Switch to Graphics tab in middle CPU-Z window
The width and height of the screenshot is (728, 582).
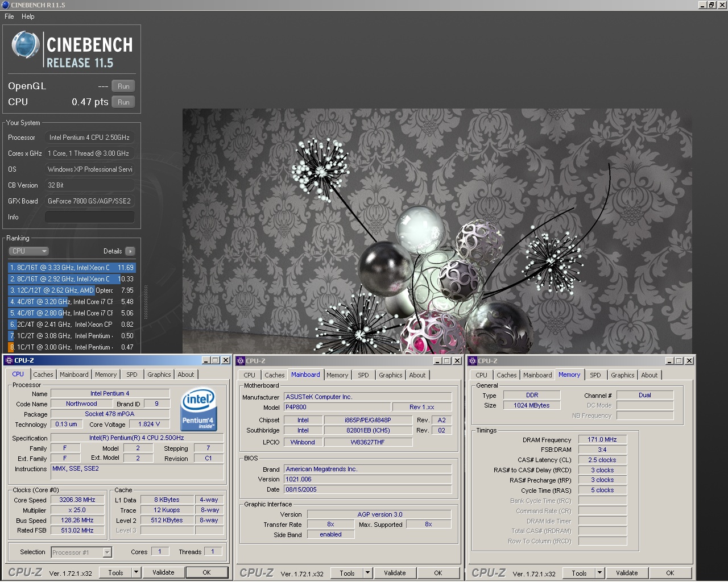point(390,375)
